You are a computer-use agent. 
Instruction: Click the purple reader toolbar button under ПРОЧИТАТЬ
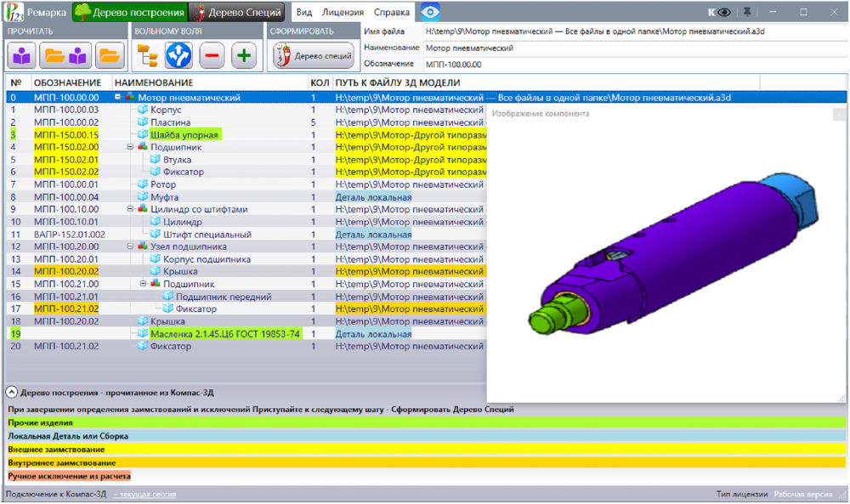22,55
